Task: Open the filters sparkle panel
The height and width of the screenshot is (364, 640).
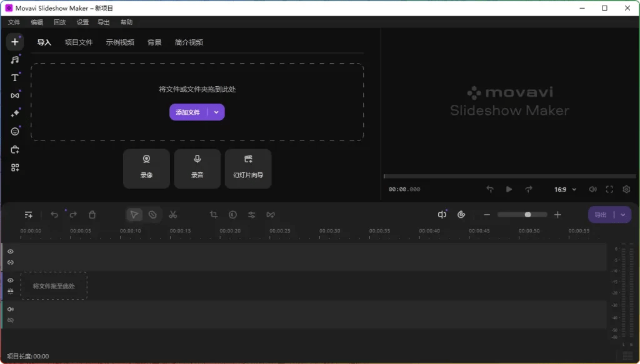Action: point(14,113)
